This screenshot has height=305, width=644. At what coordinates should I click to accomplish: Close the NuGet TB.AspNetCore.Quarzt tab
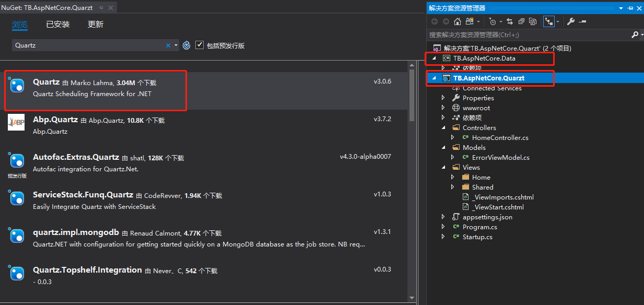click(110, 8)
